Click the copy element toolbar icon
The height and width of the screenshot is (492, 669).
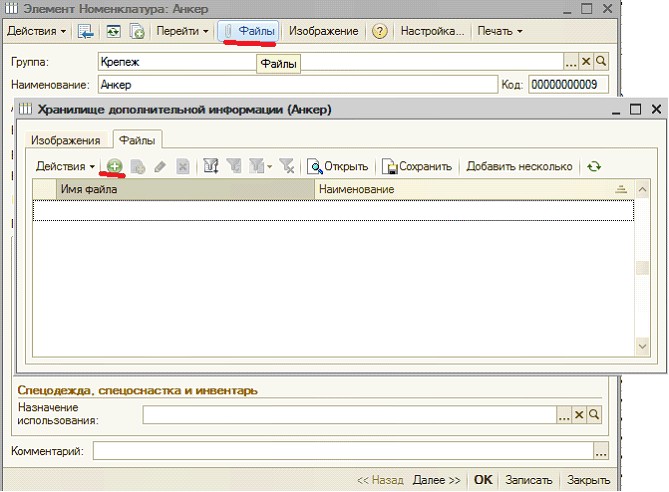137,31
